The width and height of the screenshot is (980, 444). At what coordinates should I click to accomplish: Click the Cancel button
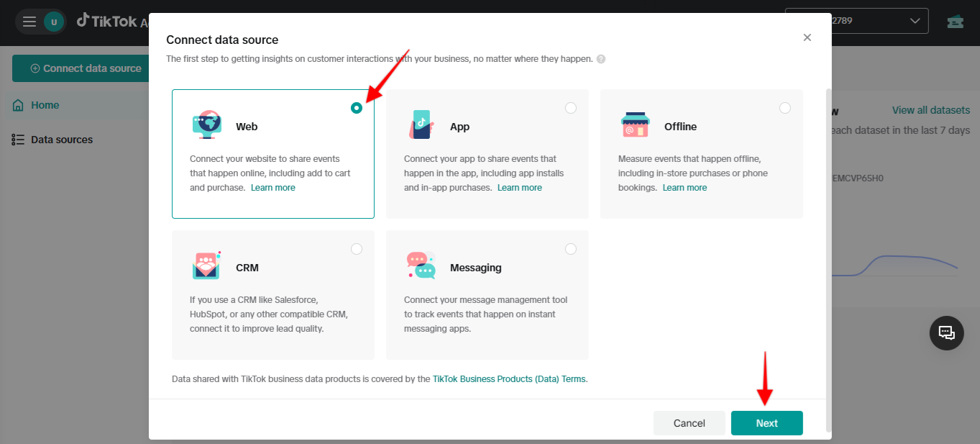pos(690,423)
